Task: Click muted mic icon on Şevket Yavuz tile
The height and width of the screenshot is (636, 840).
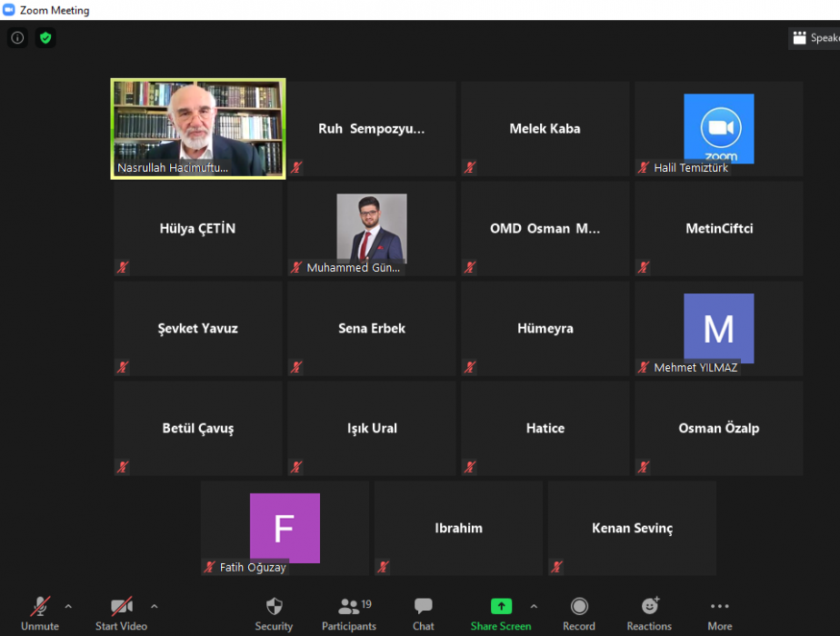Action: [124, 367]
